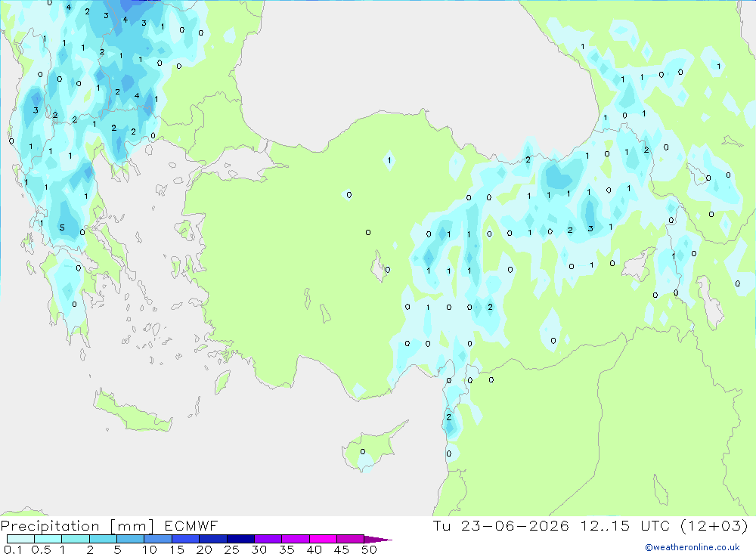
Task: Choose the 30–35 mm violet legend swatch
Action: point(268,539)
